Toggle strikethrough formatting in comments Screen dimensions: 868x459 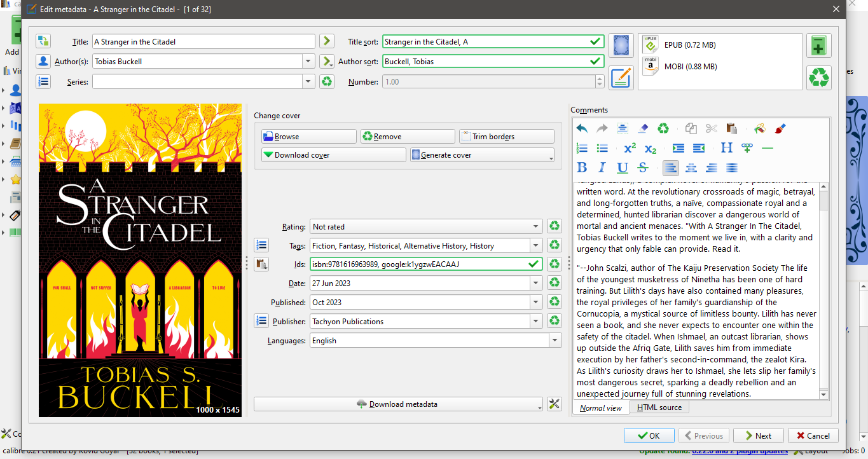pos(643,168)
